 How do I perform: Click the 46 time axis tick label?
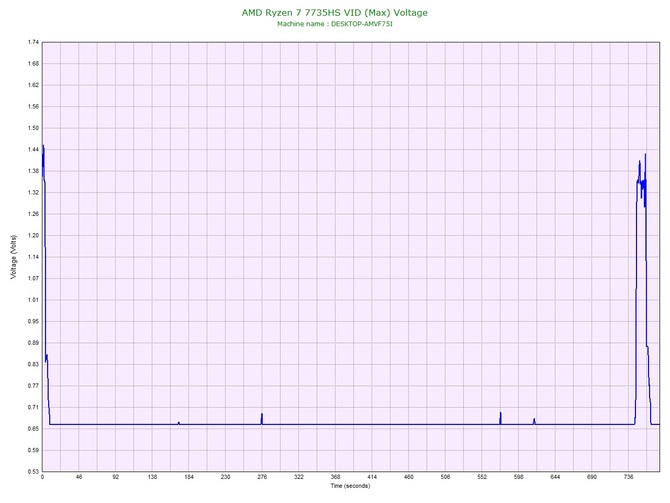(x=79, y=477)
